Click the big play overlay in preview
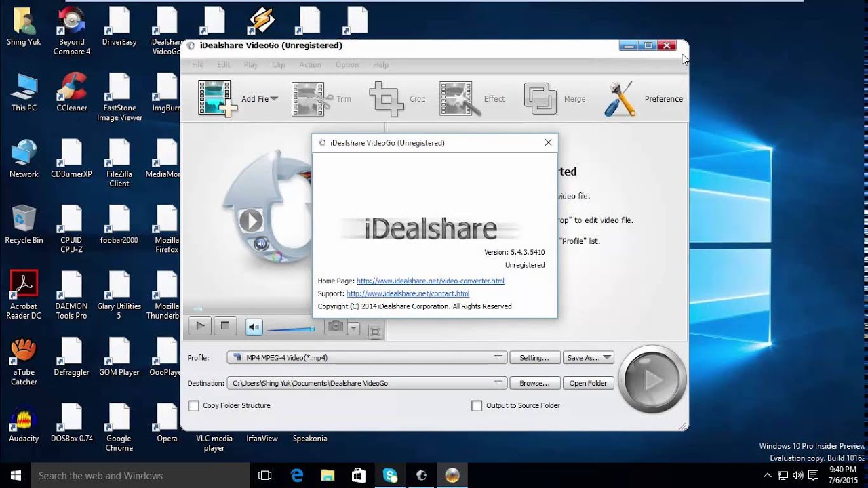The width and height of the screenshot is (868, 488). (x=251, y=220)
